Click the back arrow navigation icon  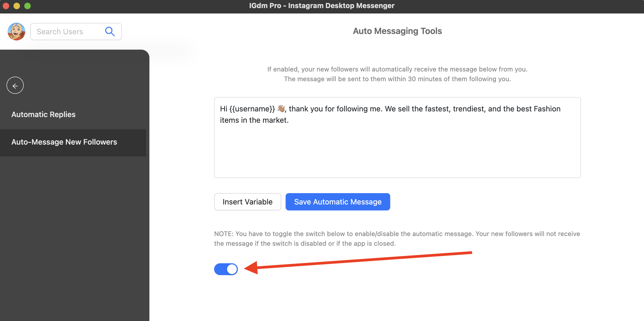(16, 86)
